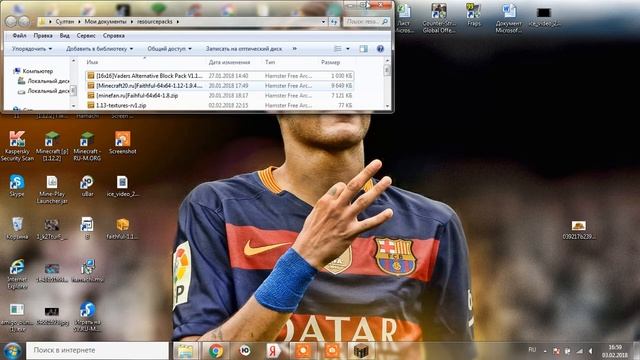Show hidden toolbar commands with » chevron
Viewport: 640px width, 360px height.
[x=294, y=49]
